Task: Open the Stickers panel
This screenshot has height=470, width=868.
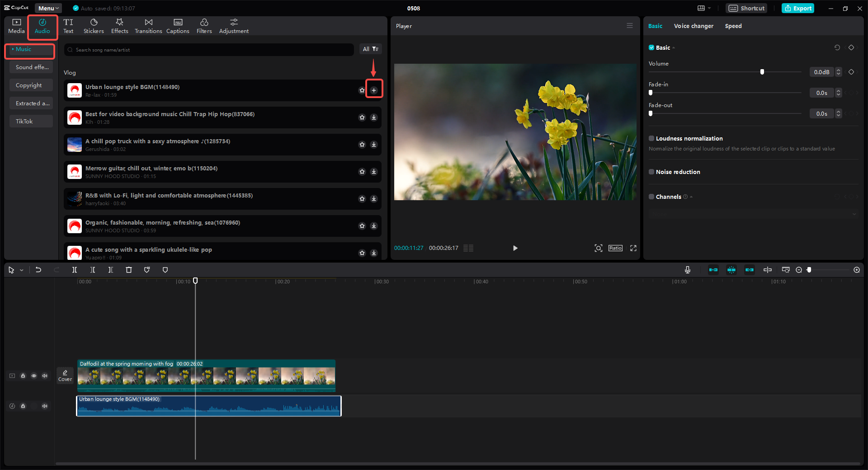Action: [x=94, y=26]
